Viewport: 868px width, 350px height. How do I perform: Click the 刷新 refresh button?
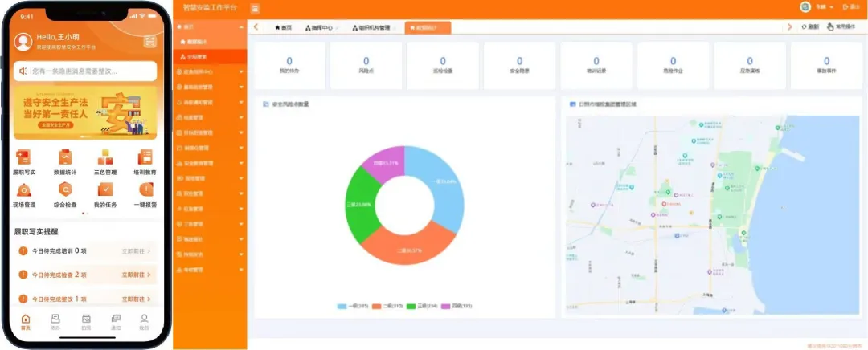tap(809, 27)
